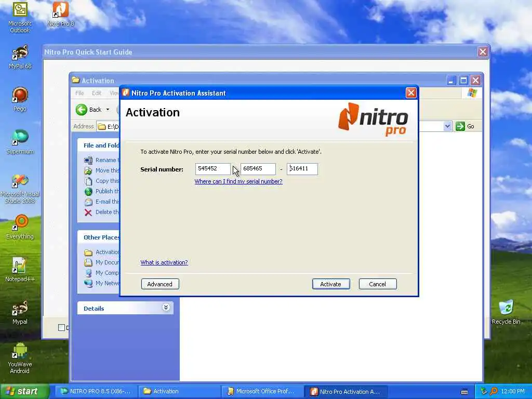Open Microsoft Outlook desktop icon
This screenshot has height=399, width=532.
tap(20, 17)
